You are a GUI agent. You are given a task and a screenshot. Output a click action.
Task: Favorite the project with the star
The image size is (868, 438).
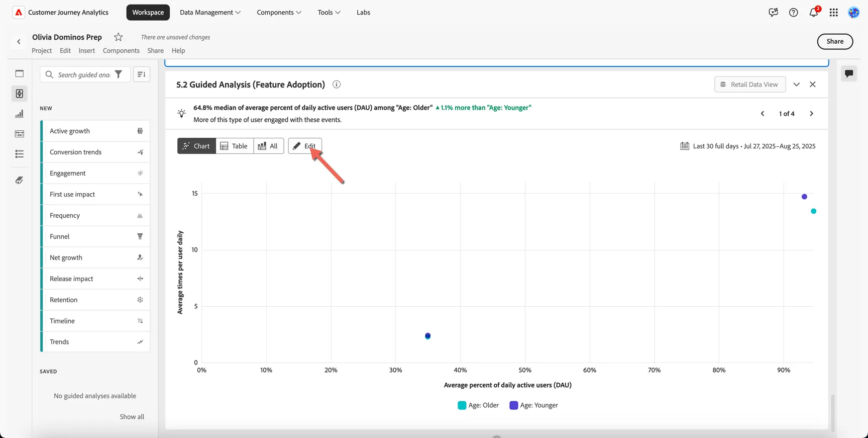119,37
